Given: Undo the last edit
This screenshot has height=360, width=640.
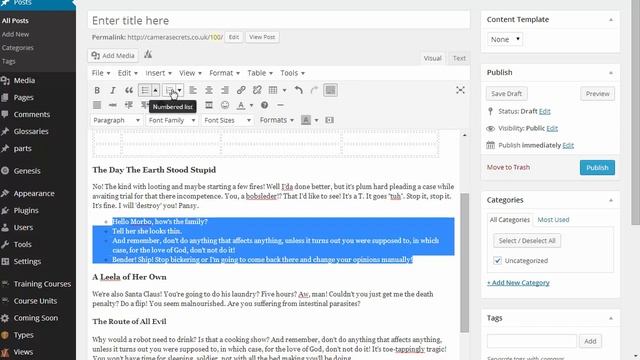Looking at the screenshot, I should [298, 90].
